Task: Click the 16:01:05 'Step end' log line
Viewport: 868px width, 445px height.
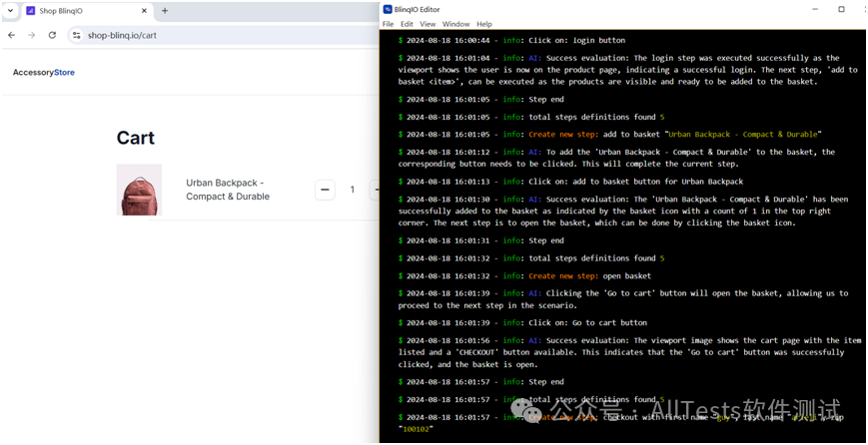Action: point(481,100)
